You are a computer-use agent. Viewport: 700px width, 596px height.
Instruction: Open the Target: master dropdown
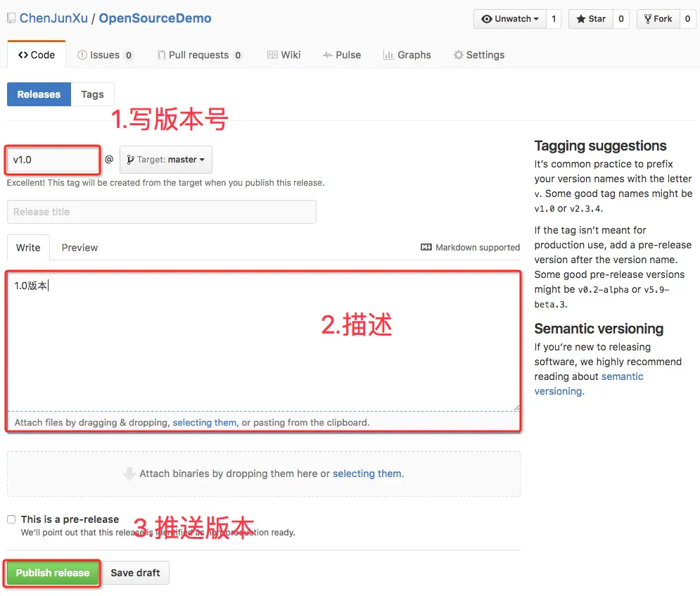[166, 160]
